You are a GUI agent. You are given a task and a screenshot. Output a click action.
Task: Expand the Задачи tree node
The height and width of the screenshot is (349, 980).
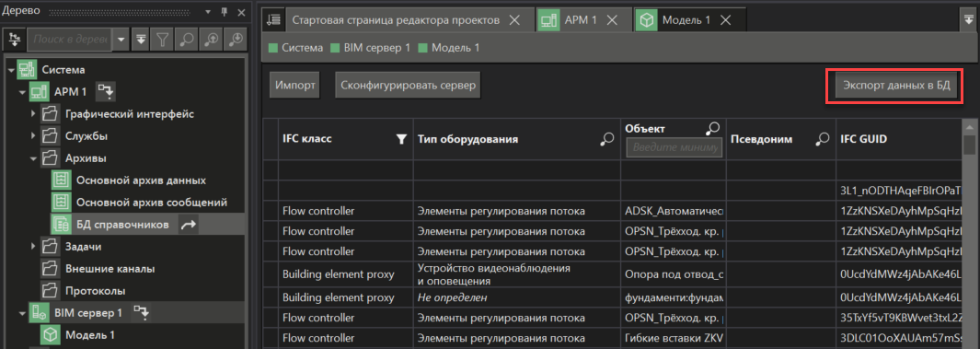pos(33,247)
